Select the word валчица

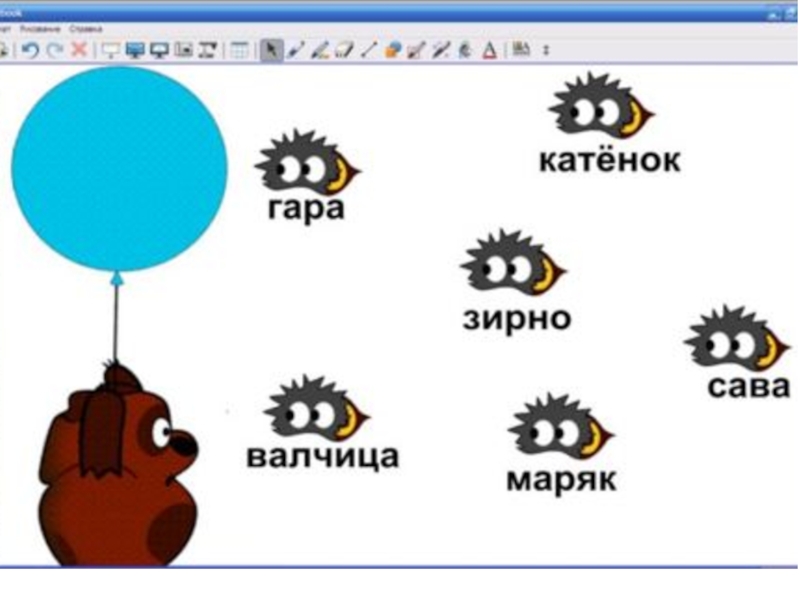pos(322,457)
